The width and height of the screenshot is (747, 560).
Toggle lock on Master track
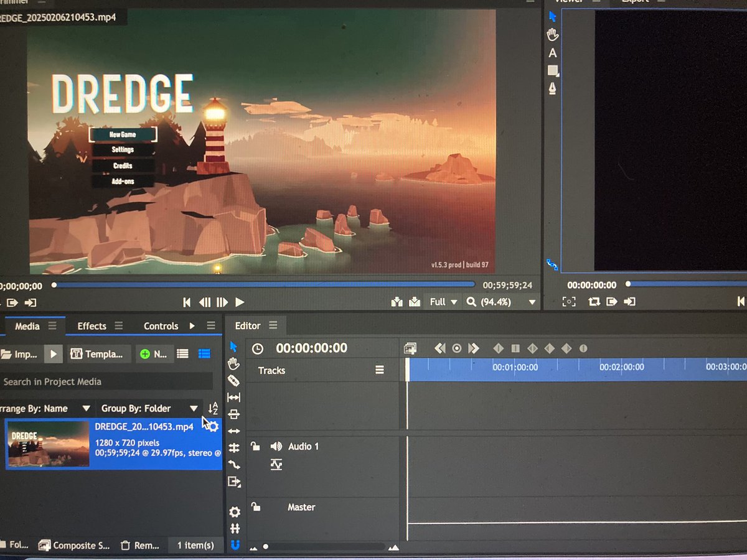255,506
